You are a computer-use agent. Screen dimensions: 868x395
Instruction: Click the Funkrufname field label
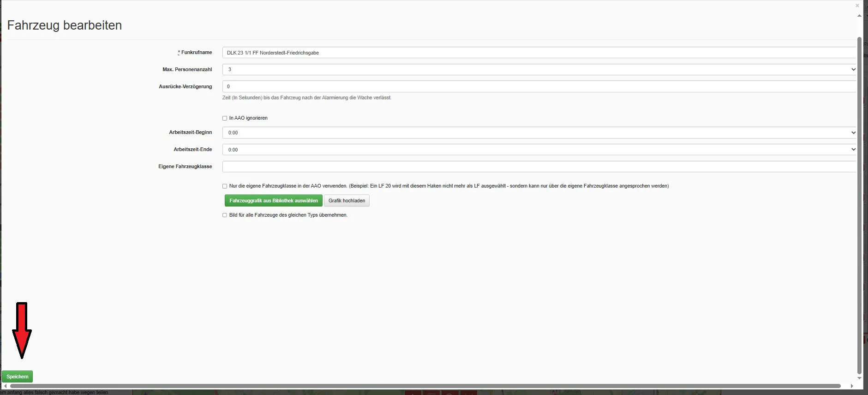coord(196,53)
